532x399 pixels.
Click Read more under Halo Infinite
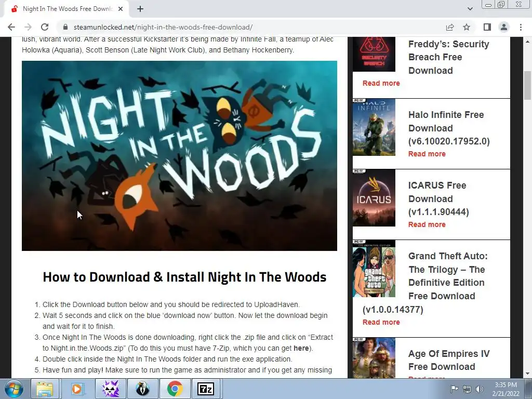pyautogui.click(x=427, y=154)
